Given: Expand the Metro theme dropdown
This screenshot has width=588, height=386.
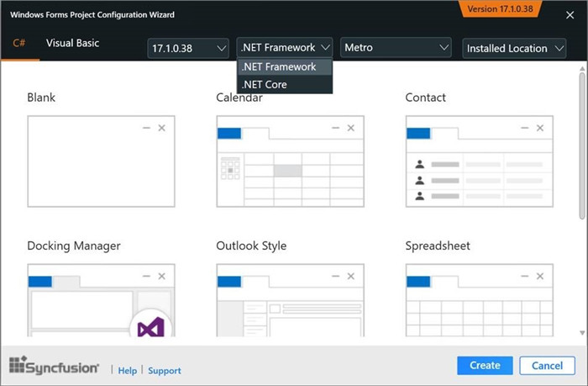Looking at the screenshot, I should point(395,49).
